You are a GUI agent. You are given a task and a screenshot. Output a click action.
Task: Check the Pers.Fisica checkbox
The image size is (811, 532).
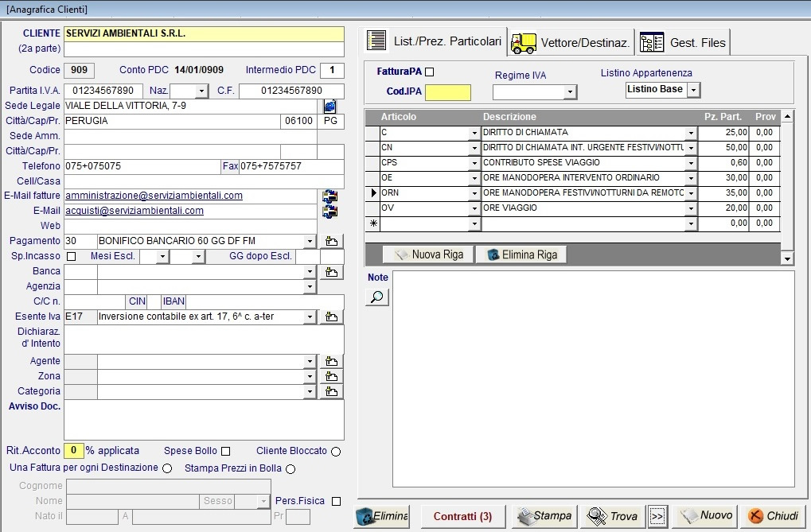pos(336,502)
